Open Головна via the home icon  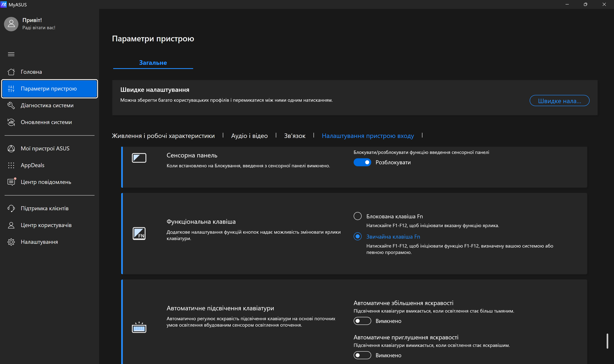[11, 72]
